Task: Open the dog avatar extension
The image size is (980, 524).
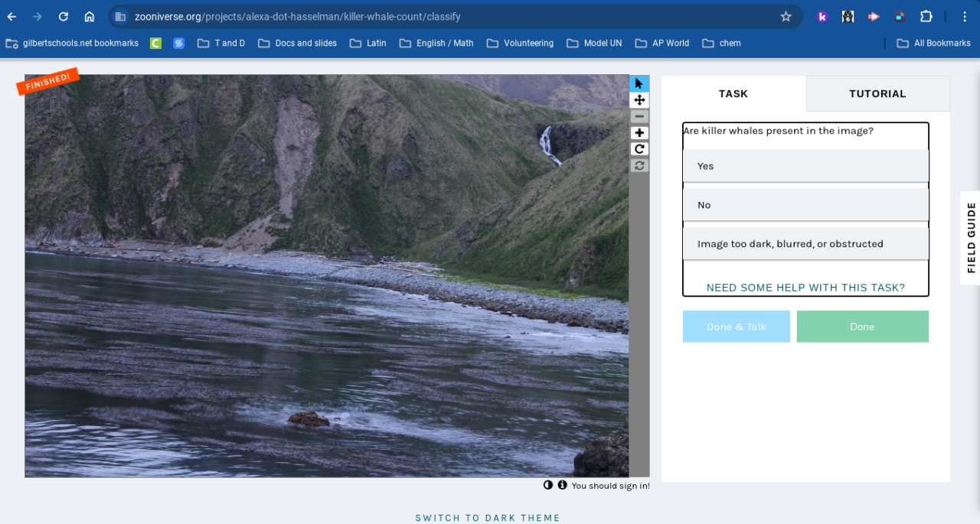Action: click(x=848, y=16)
